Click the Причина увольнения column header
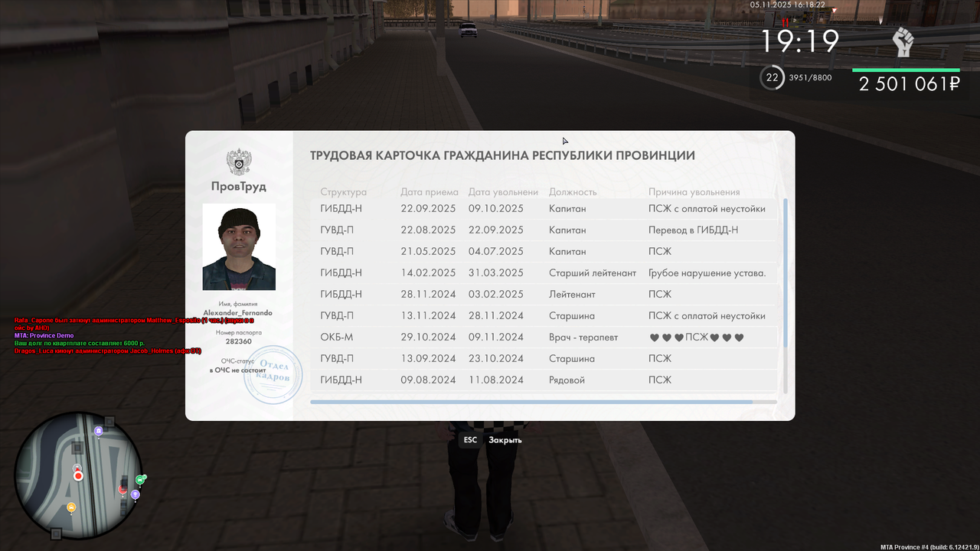 point(694,192)
